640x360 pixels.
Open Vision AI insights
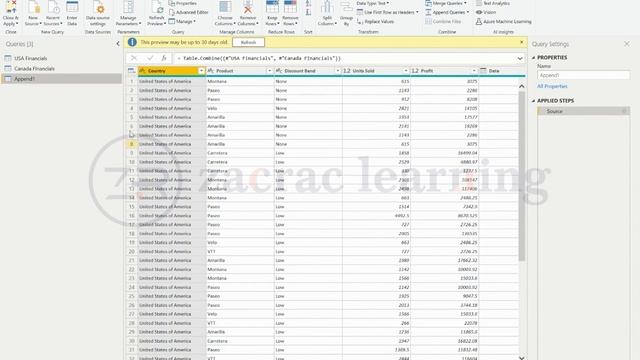point(486,12)
